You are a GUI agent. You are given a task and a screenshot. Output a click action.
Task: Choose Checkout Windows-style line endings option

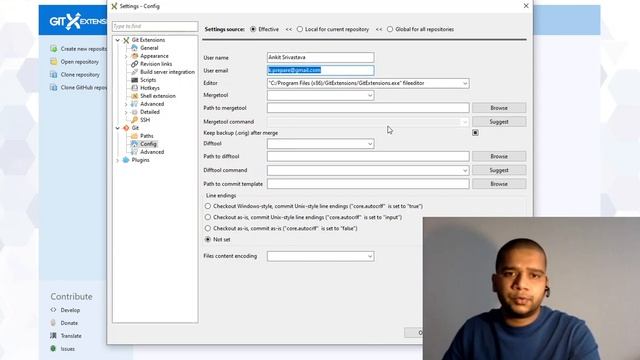pyautogui.click(x=208, y=206)
